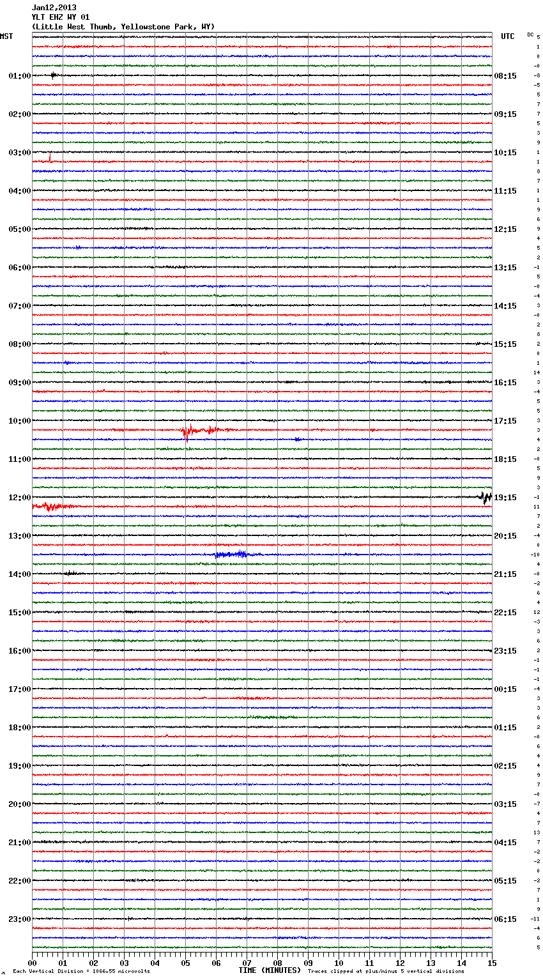Select the 07:00 MST row label
The image size is (543, 980).
[20, 306]
